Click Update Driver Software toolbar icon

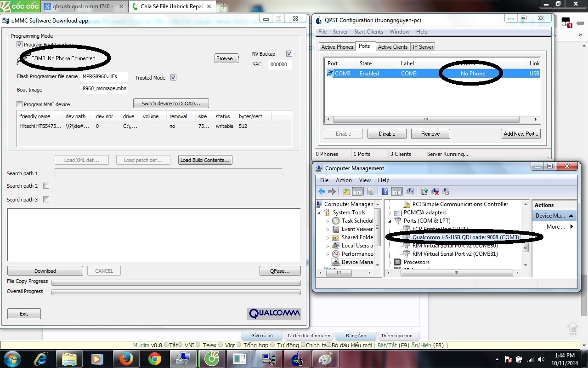pos(424,192)
